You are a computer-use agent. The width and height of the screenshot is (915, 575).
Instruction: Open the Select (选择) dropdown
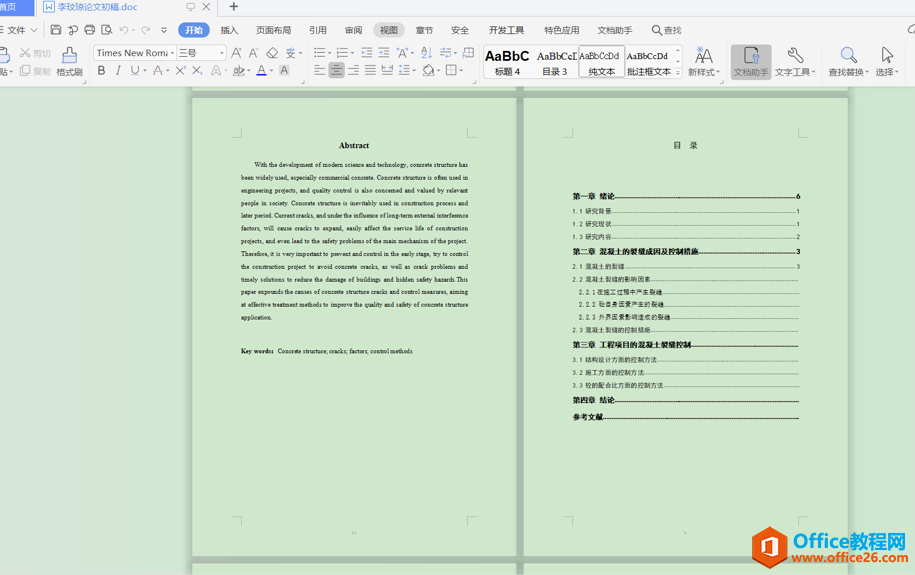(886, 62)
